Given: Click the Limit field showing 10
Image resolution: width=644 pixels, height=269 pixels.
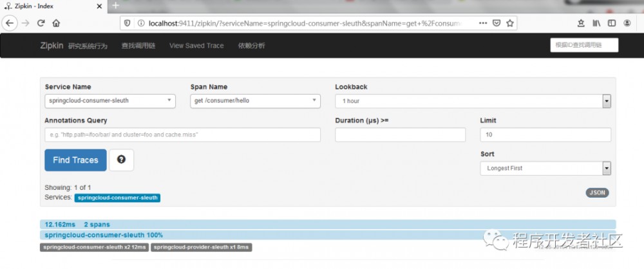Looking at the screenshot, I should (x=545, y=134).
